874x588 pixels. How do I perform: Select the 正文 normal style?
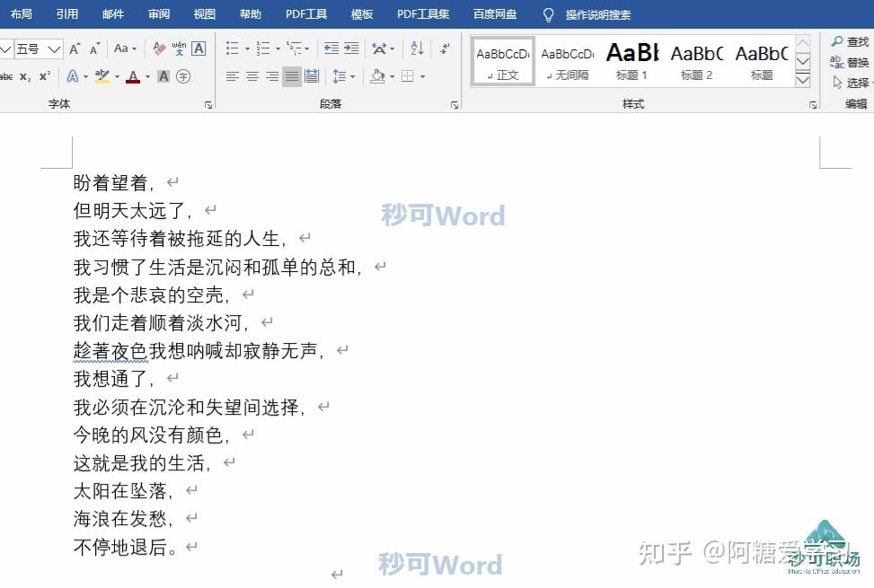click(503, 61)
